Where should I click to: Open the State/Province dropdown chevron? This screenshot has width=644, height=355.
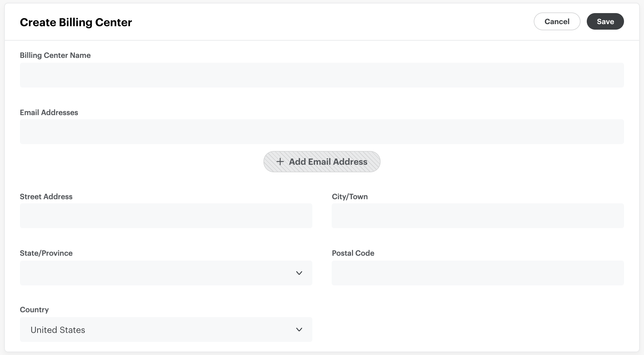point(299,273)
